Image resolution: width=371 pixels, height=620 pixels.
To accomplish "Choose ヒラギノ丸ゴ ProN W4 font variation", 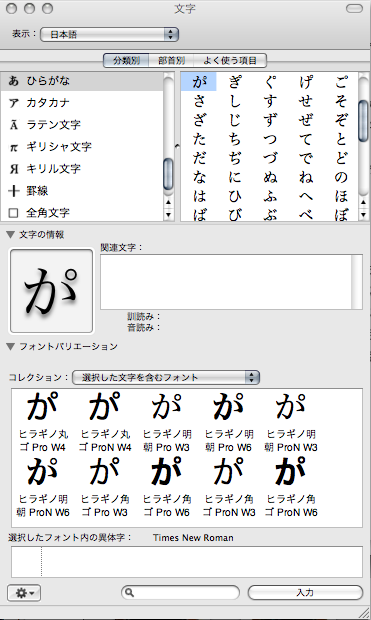I will tap(105, 422).
